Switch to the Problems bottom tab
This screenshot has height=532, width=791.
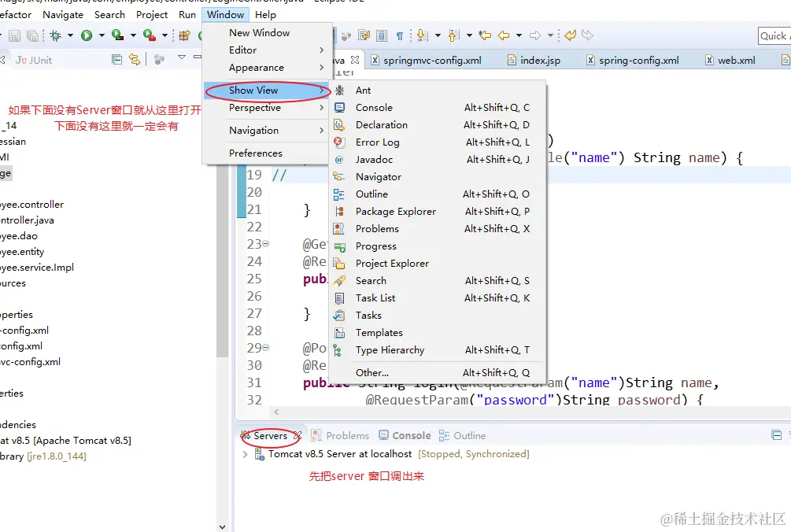(x=340, y=435)
